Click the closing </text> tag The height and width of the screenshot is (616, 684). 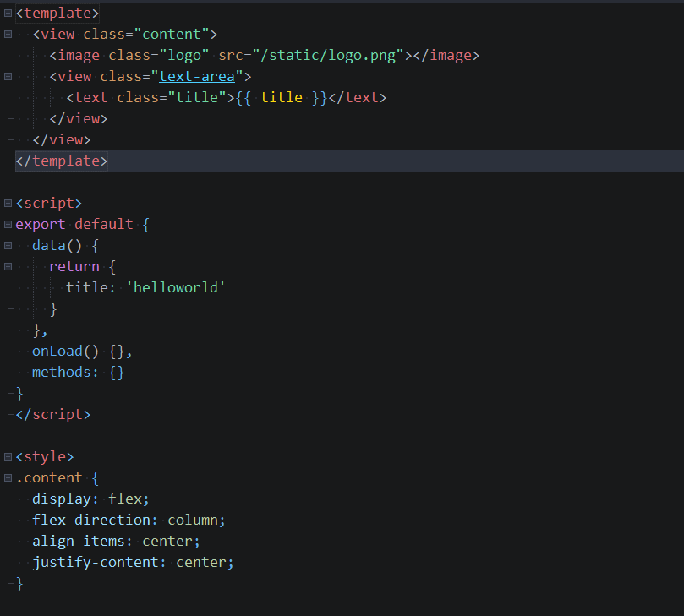point(358,97)
